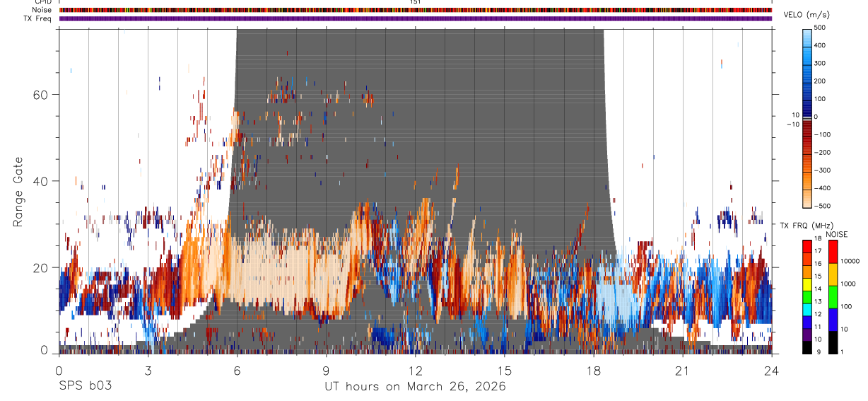The height and width of the screenshot is (401, 868).
Task: Click the '6' hour tick on x-axis
Action: [237, 371]
